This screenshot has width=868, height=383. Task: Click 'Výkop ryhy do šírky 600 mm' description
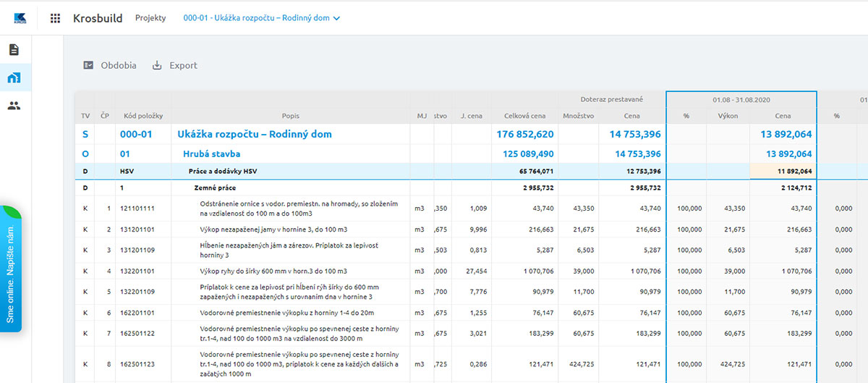click(273, 272)
